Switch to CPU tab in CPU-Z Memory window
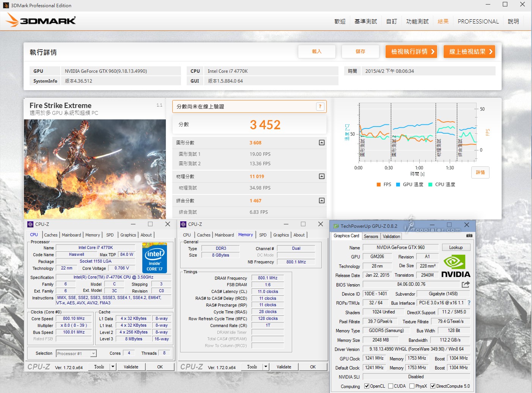The height and width of the screenshot is (393, 532). [x=187, y=235]
